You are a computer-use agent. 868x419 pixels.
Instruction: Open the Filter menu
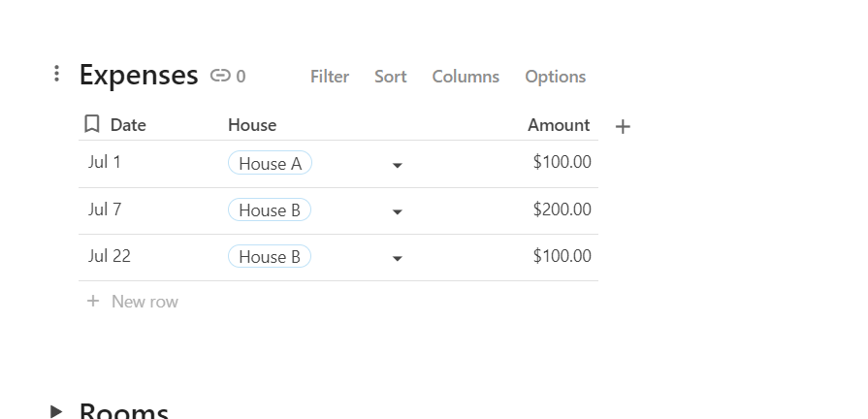coord(330,77)
